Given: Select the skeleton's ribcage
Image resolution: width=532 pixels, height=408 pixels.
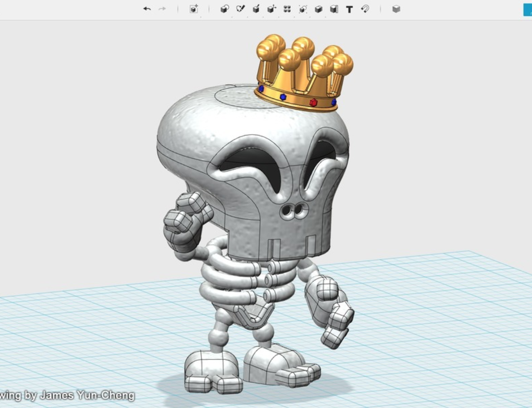Looking at the screenshot, I should tap(248, 282).
